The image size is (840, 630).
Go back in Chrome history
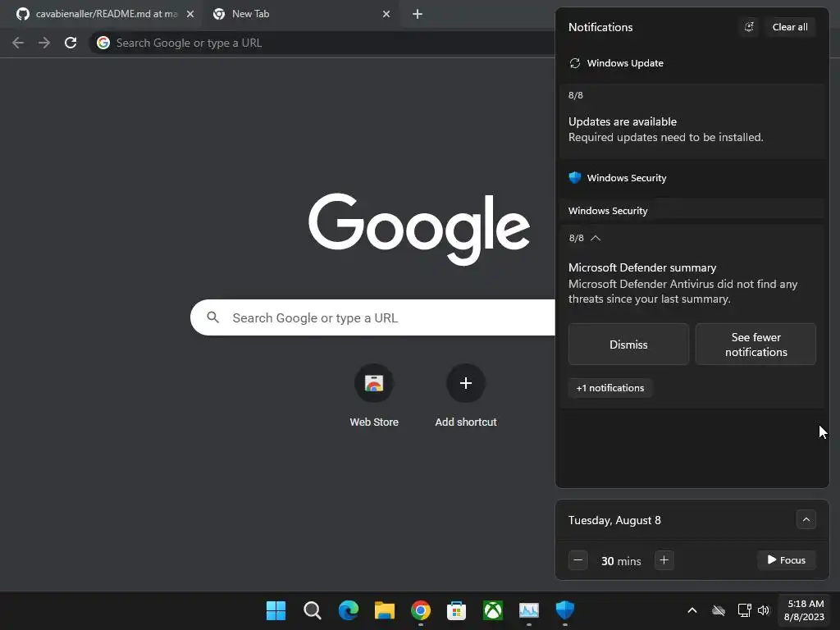point(18,43)
